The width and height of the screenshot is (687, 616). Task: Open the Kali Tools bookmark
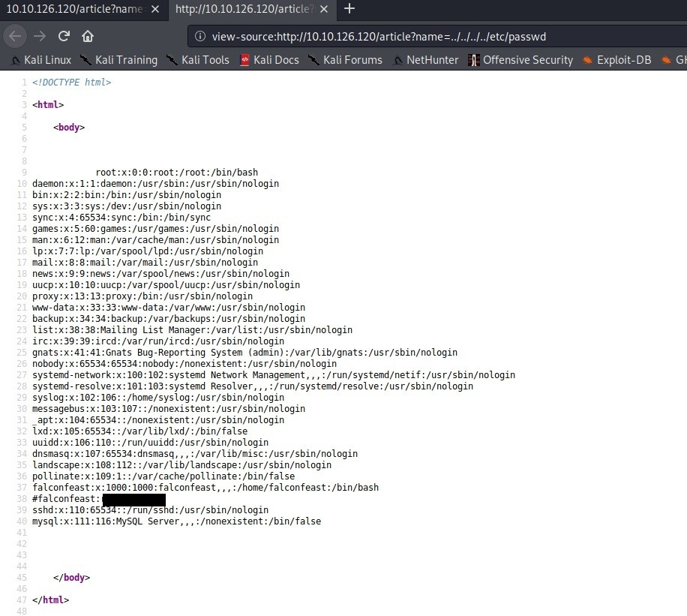[197, 60]
